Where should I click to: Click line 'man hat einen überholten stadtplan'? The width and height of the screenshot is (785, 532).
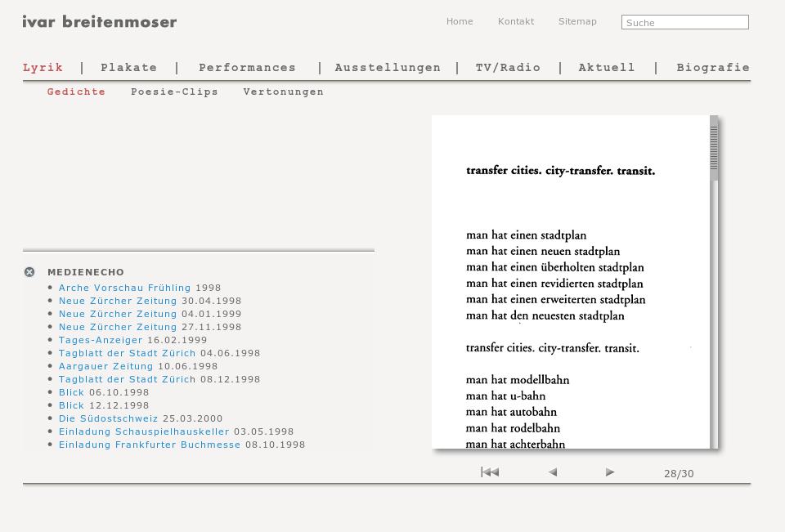[x=554, y=266]
